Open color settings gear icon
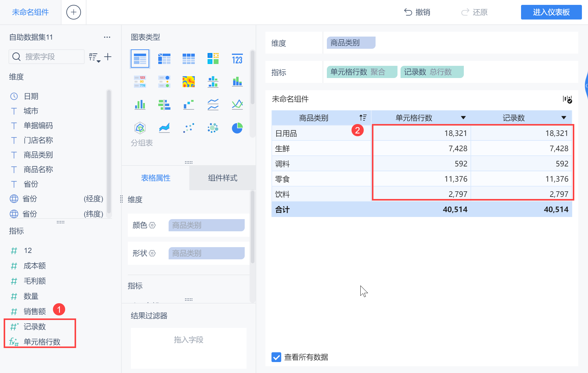 pos(152,225)
